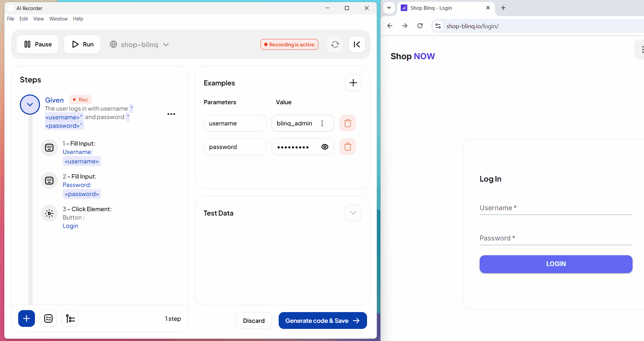Click Generate code & Save button
This screenshot has width=644, height=341.
[x=322, y=321]
